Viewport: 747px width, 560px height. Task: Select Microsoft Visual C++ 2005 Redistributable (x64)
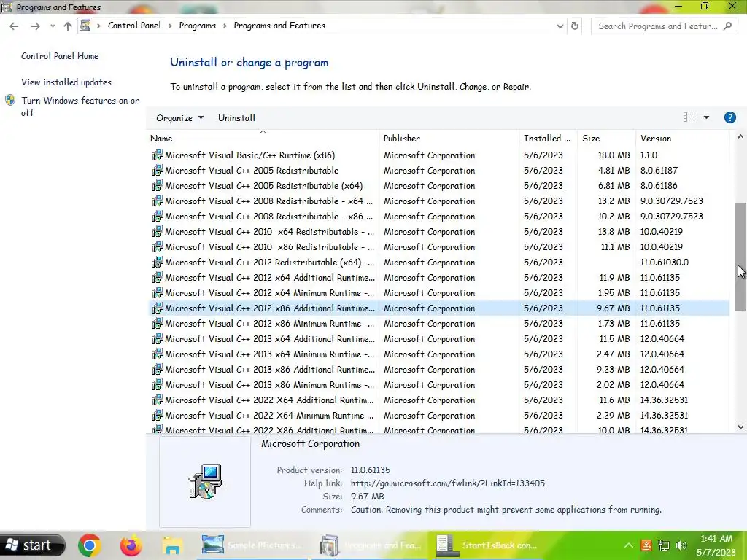tap(438, 186)
